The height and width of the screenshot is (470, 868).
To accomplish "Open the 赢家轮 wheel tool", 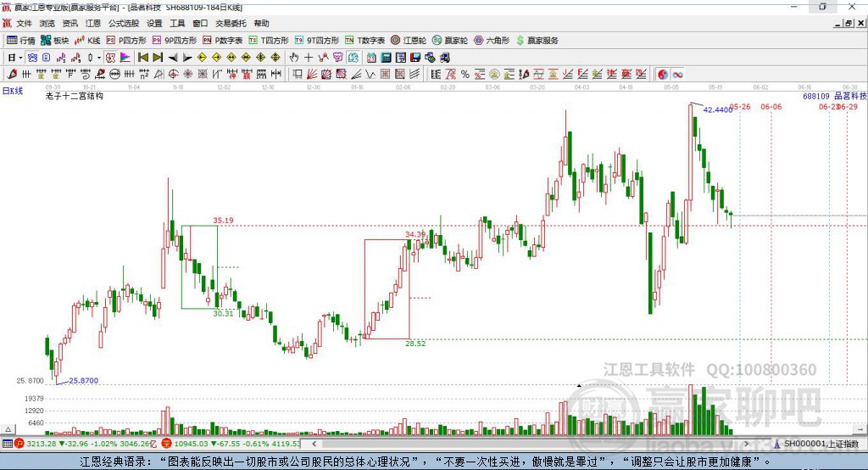I will pos(450,41).
